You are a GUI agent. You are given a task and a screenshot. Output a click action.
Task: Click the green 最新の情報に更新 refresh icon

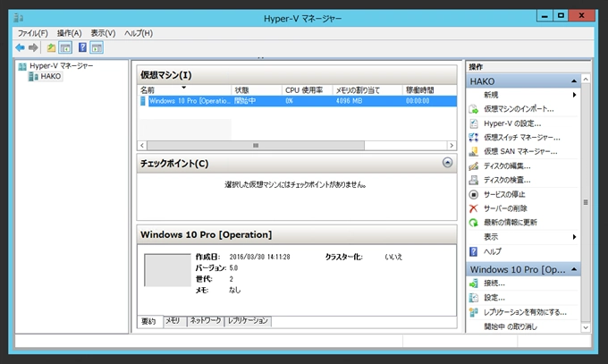point(474,223)
